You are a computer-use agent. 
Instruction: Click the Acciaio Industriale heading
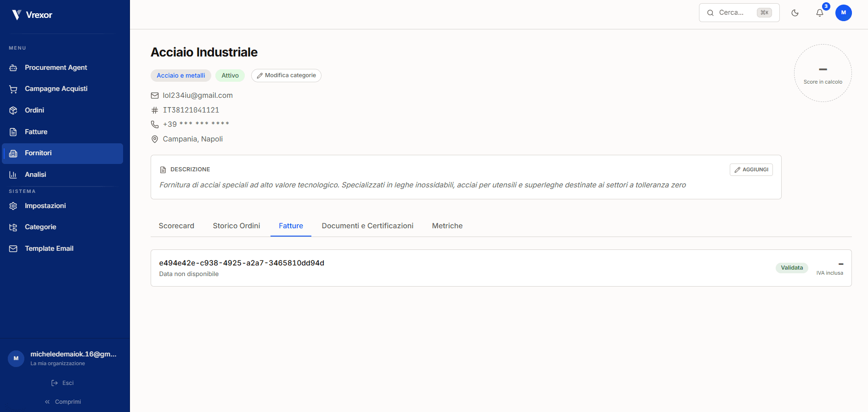pyautogui.click(x=204, y=52)
